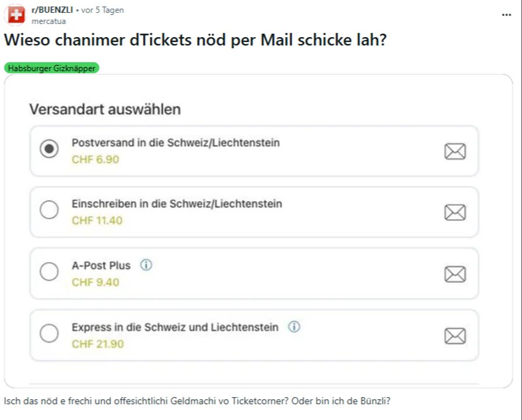Show info icon next to Express shipping

pyautogui.click(x=294, y=327)
